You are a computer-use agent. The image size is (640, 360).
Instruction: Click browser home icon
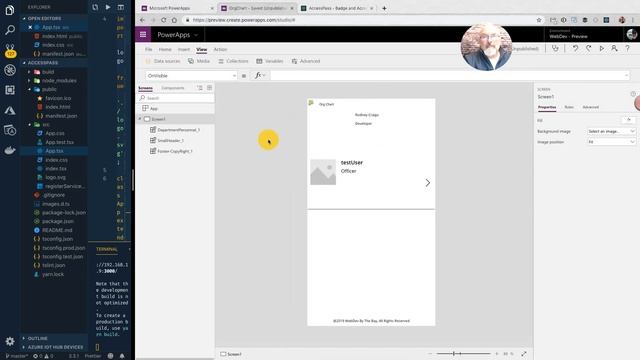pyautogui.click(x=174, y=20)
